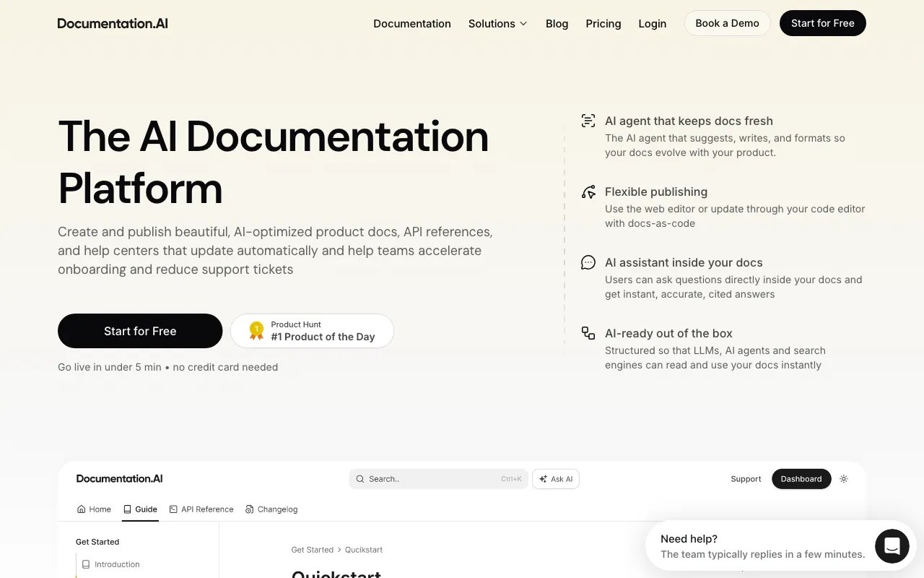This screenshot has width=924, height=578.
Task: Click the Flexible publishing cursor icon
Action: [x=588, y=192]
